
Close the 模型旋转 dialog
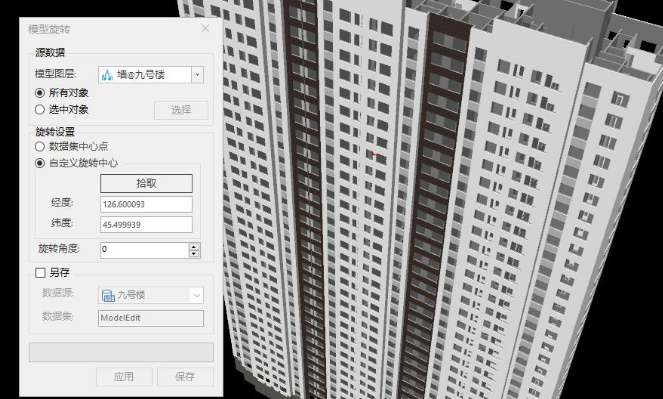point(205,29)
